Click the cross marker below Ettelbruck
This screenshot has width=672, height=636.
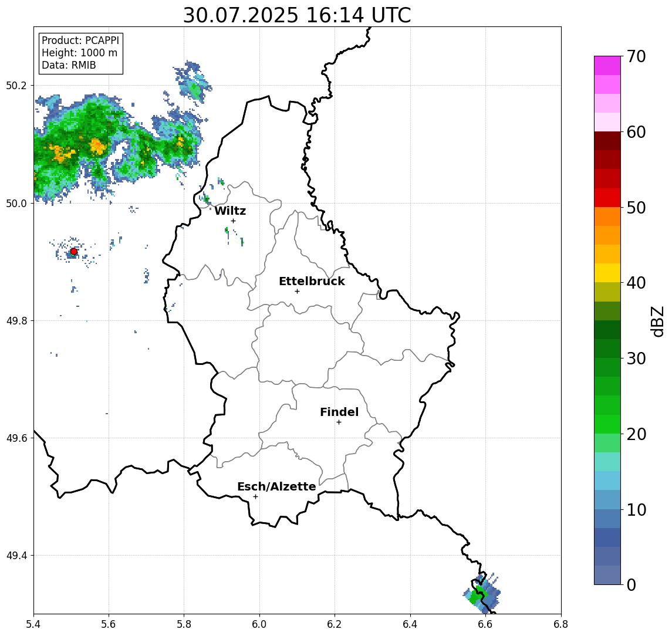297,292
